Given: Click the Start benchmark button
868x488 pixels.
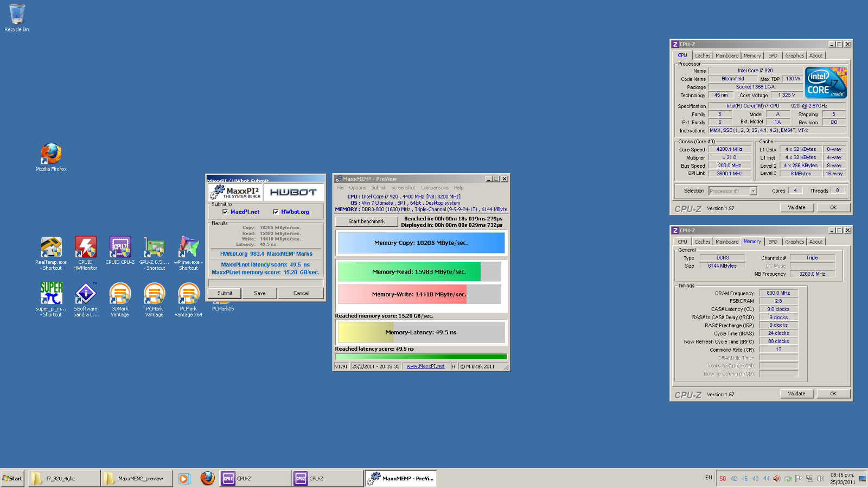Looking at the screenshot, I should tap(367, 221).
